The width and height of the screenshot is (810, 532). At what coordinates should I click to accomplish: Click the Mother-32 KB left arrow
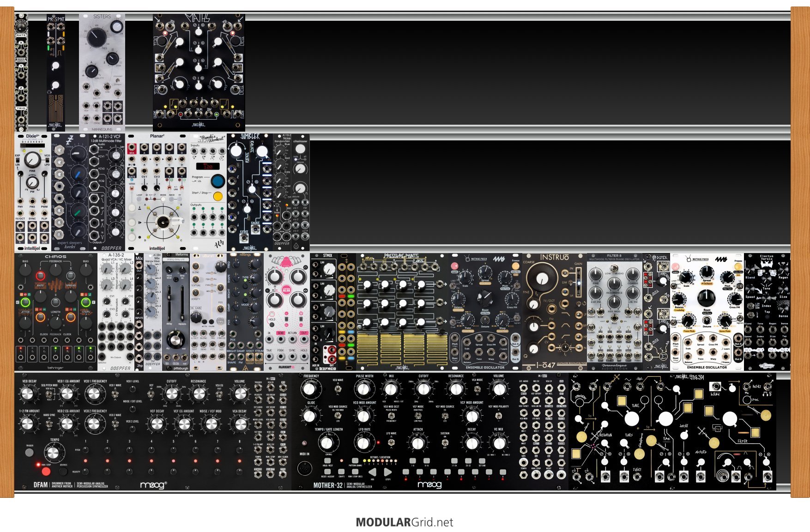372,472
